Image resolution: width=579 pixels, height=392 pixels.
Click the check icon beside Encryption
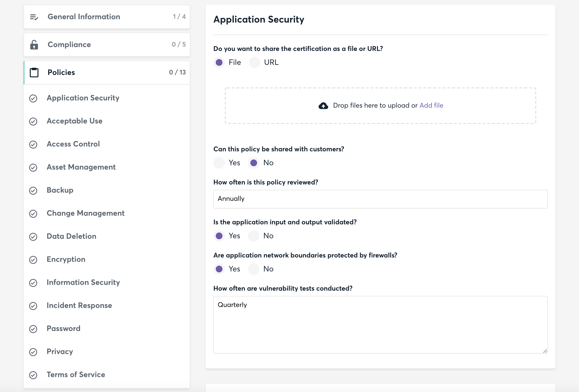(x=33, y=260)
